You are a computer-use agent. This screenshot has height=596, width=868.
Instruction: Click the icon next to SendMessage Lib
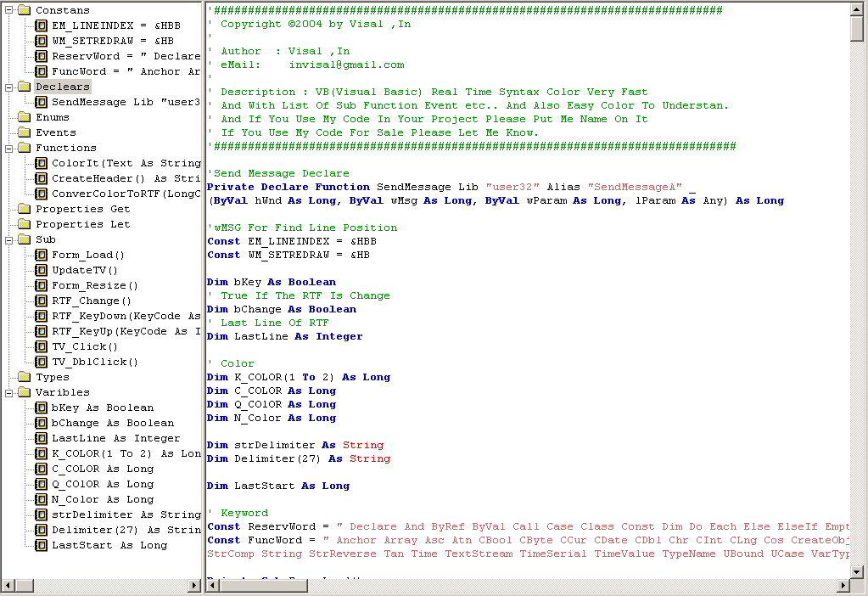click(41, 102)
